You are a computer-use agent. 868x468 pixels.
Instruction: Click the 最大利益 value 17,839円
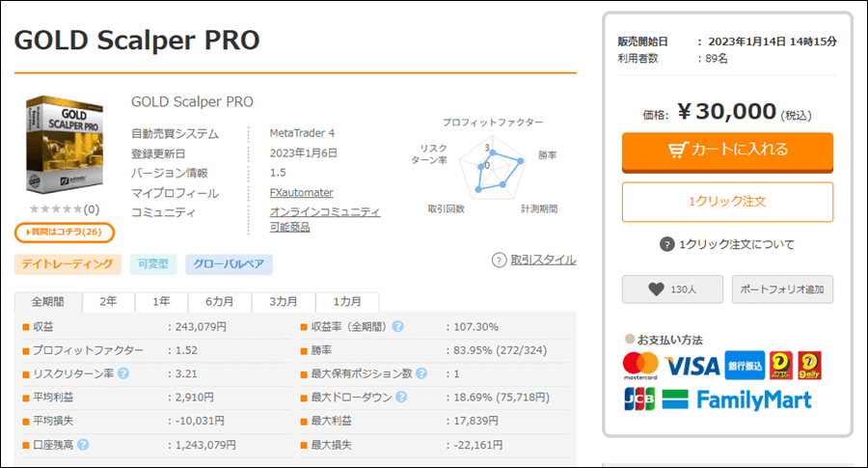coord(476,421)
